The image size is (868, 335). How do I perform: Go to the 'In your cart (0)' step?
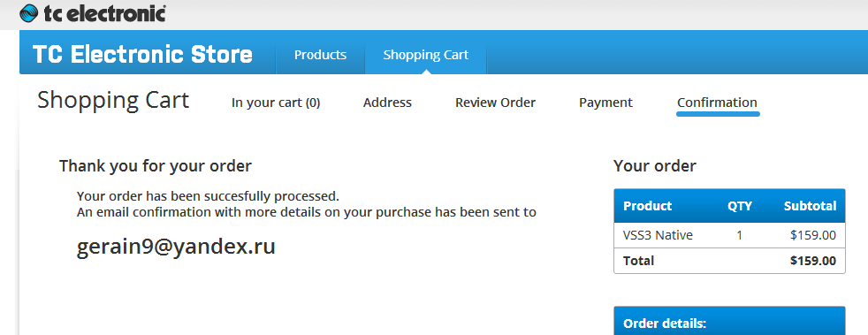click(276, 103)
